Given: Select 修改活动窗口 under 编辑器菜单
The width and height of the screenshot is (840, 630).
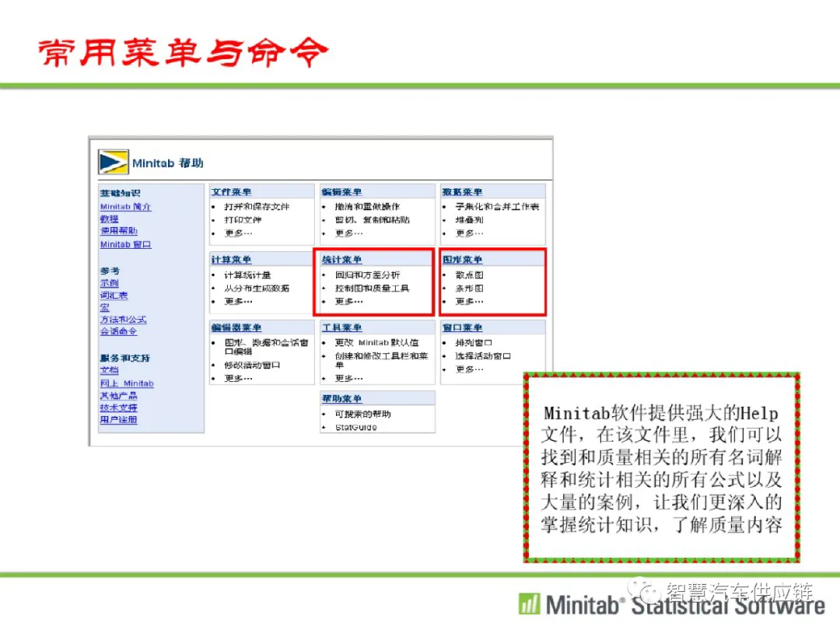Looking at the screenshot, I should [x=252, y=366].
